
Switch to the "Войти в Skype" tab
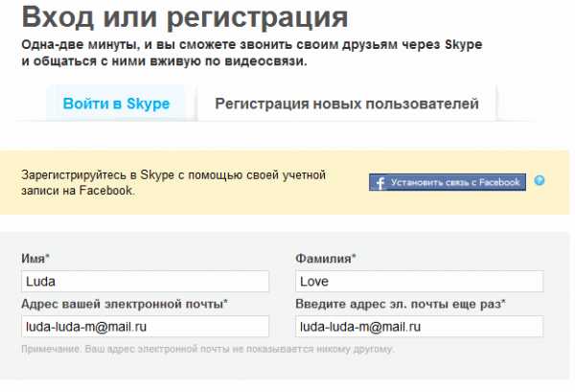(x=116, y=104)
